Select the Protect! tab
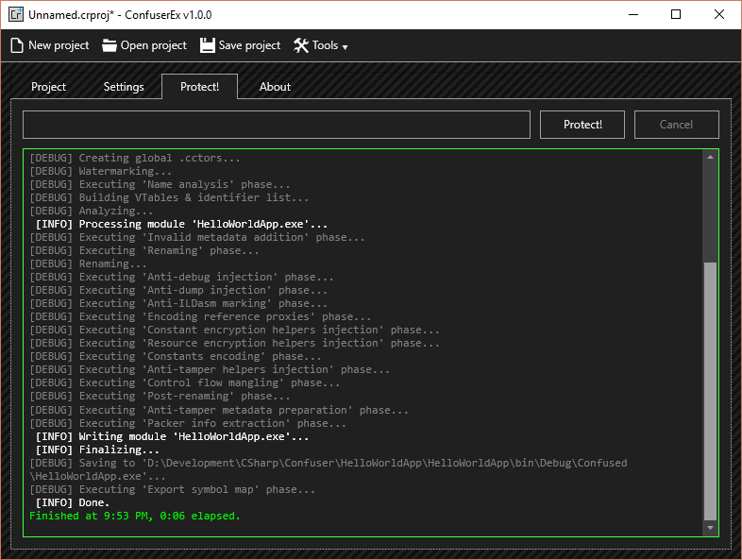 [199, 87]
